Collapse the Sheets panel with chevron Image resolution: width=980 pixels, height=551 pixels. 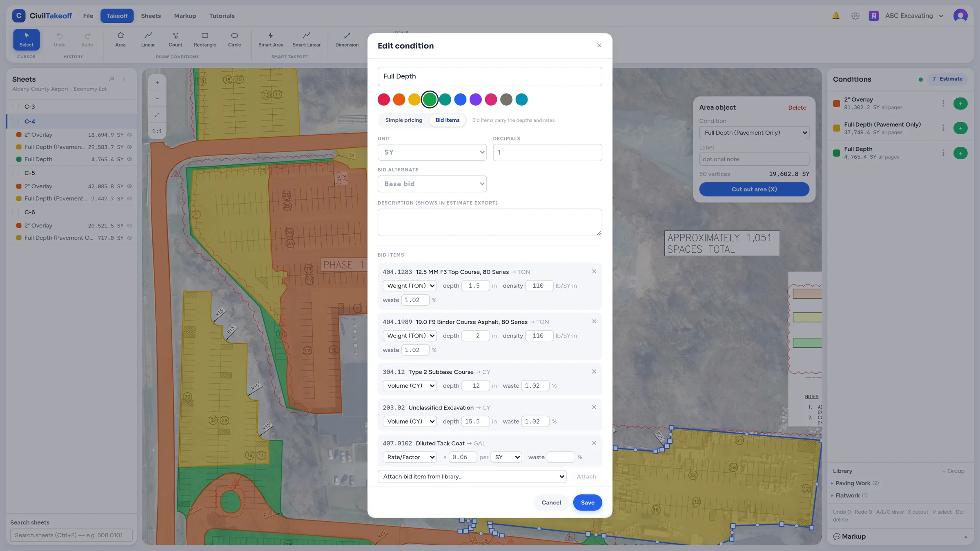pos(125,79)
